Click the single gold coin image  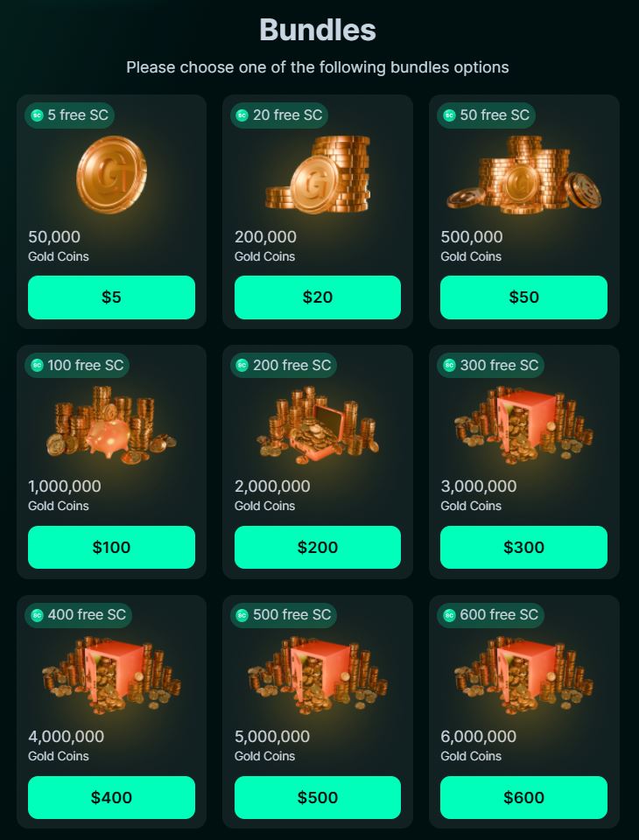coord(111,175)
